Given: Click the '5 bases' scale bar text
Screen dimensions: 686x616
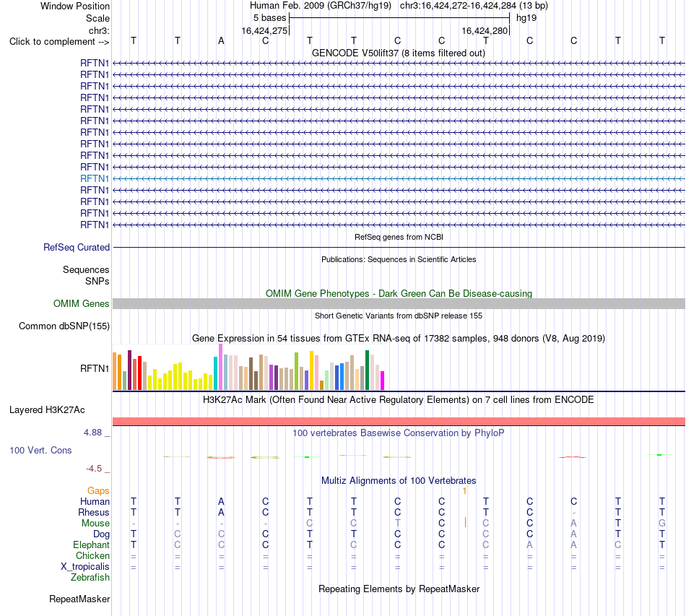Looking at the screenshot, I should (269, 18).
